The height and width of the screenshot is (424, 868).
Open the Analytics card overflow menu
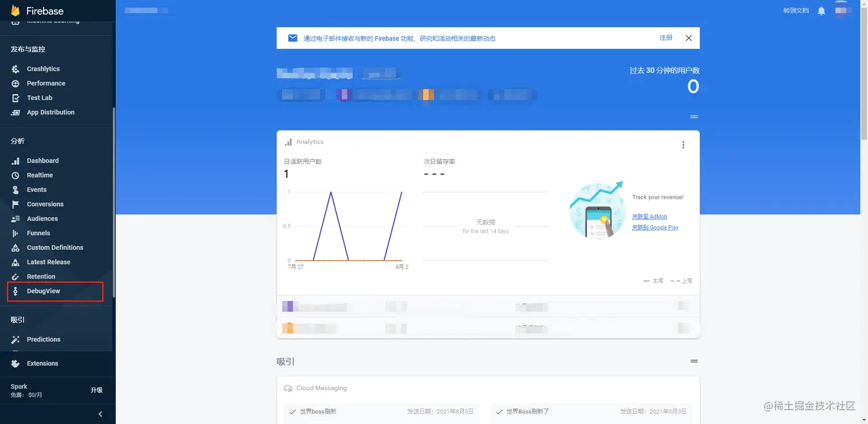(683, 145)
